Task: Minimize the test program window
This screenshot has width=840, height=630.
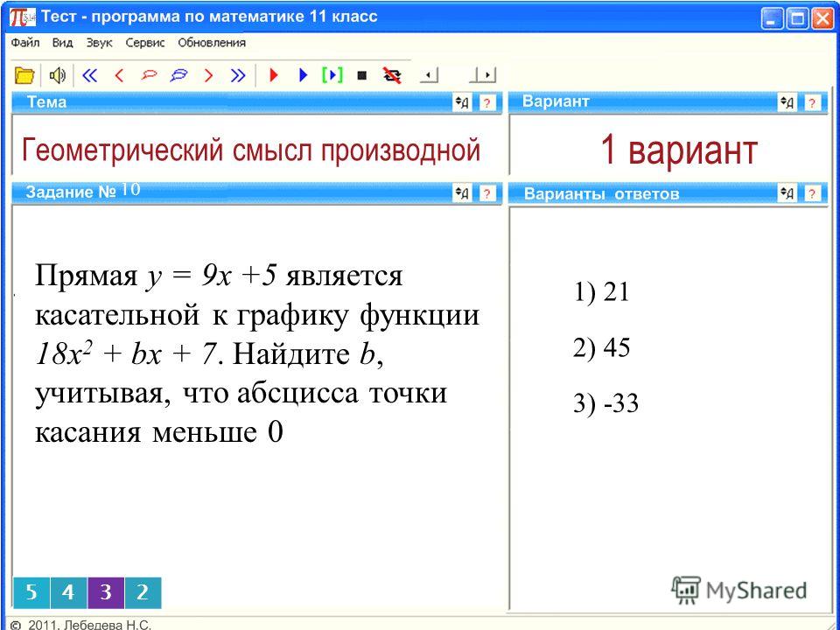Action: tap(772, 19)
